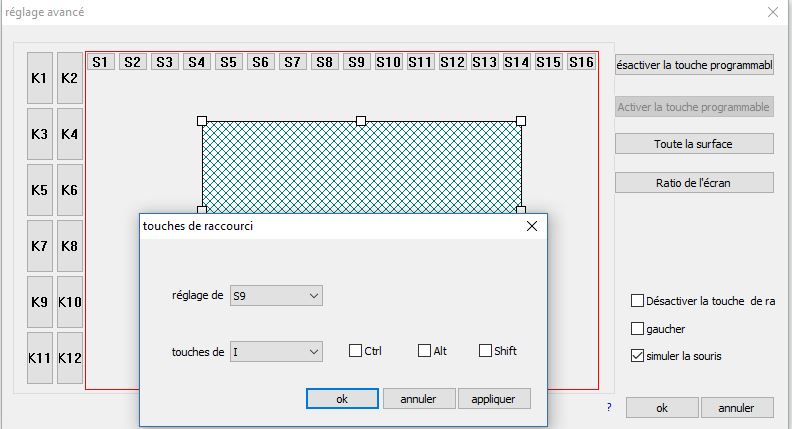The image size is (792, 429).
Task: Select the K11 express key
Action: 40,358
